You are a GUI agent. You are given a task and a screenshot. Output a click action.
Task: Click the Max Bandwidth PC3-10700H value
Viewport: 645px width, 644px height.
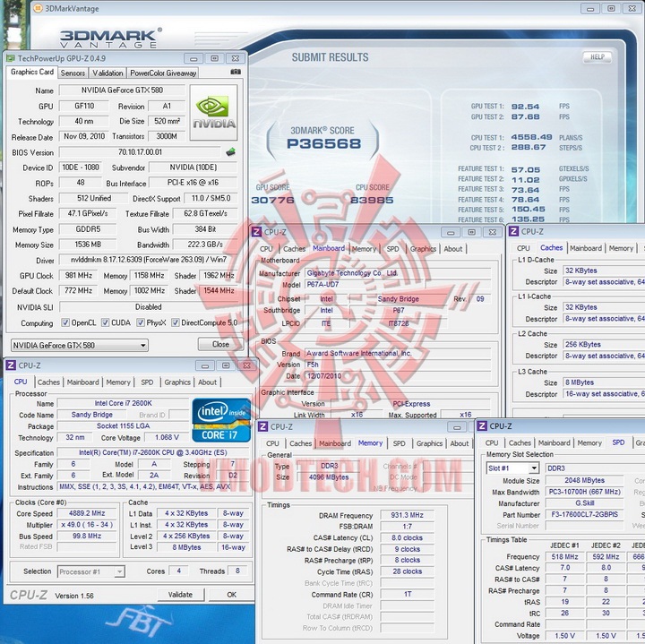tap(584, 492)
